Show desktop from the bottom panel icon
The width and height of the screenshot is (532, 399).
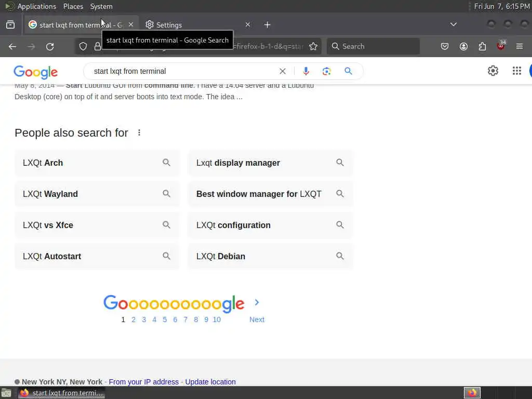(6, 393)
